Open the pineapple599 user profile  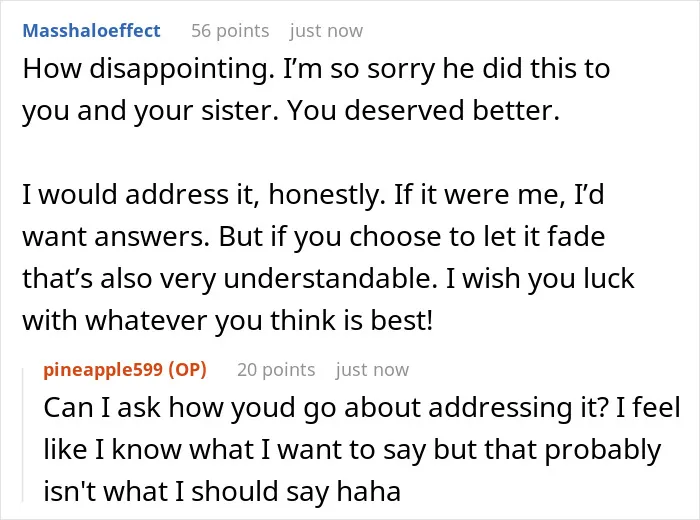103,370
